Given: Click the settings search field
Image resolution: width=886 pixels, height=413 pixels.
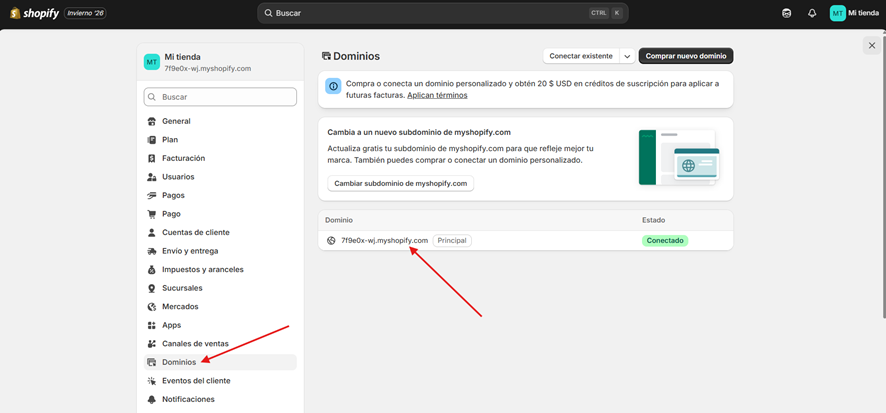Looking at the screenshot, I should 220,97.
